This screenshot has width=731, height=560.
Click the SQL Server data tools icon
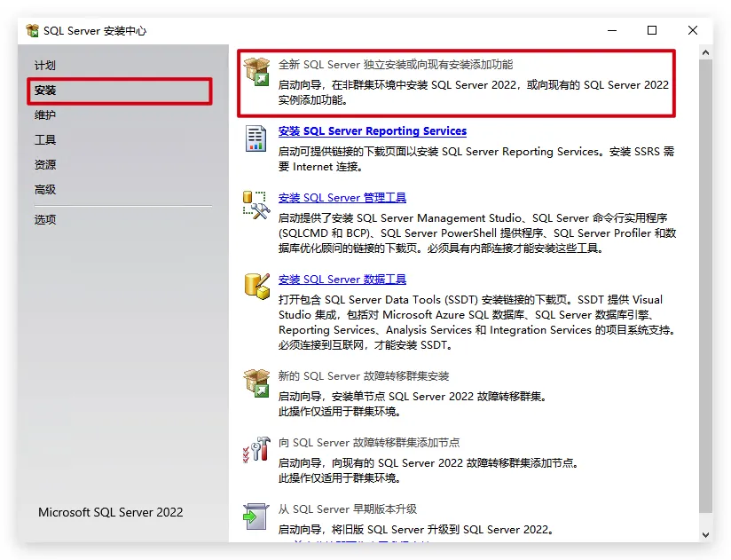point(257,286)
